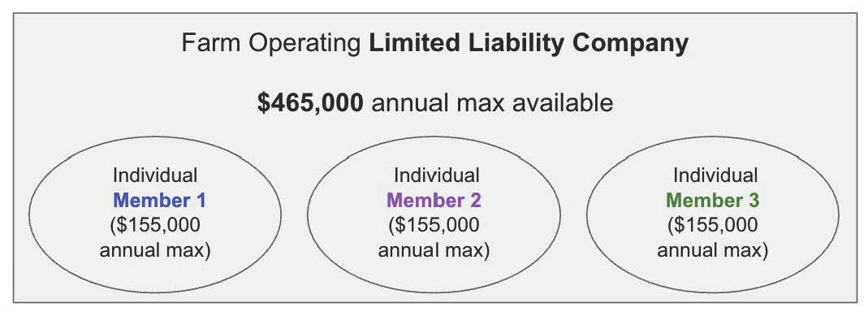Select "annual max)" text in Member 3 oval
Viewport: 868px width, 316px height.
pos(713,251)
